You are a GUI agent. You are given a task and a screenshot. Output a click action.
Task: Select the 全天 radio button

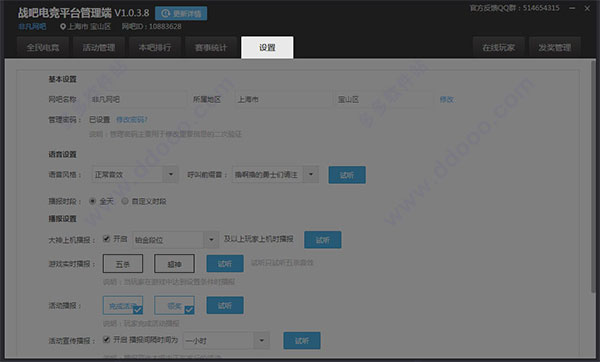point(92,201)
